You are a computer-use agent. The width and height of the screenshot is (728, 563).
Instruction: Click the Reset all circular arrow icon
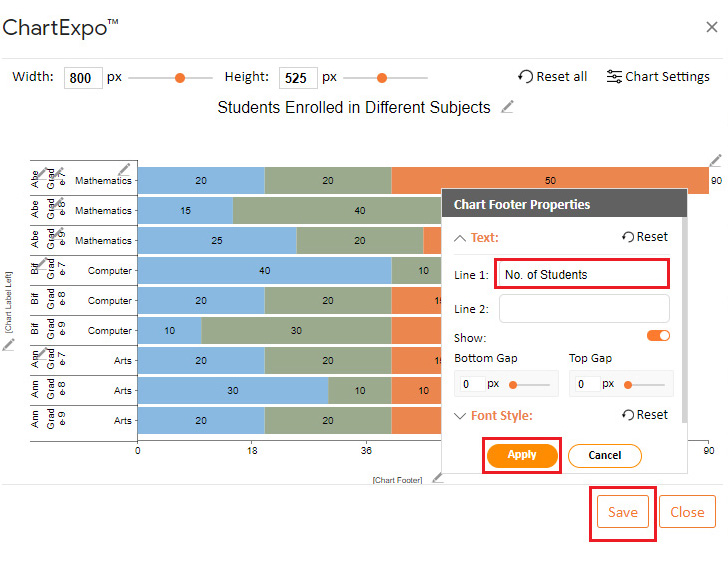(x=525, y=76)
